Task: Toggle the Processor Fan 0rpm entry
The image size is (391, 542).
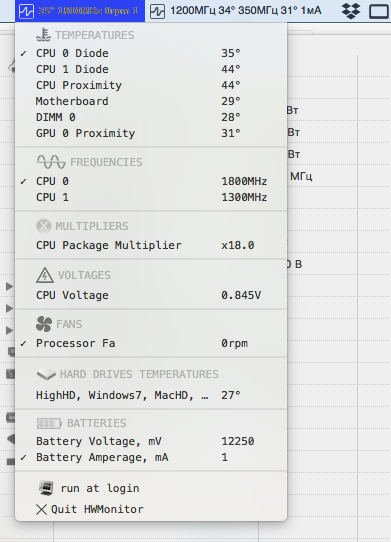Action: pyautogui.click(x=151, y=343)
